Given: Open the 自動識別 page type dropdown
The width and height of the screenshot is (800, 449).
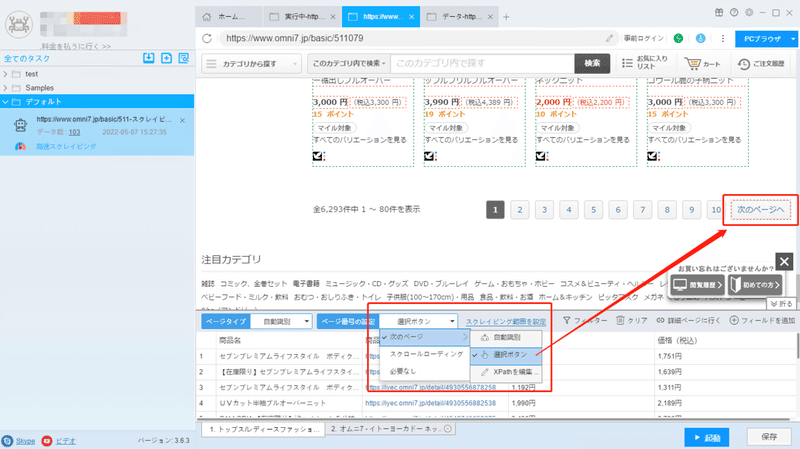Looking at the screenshot, I should [282, 321].
